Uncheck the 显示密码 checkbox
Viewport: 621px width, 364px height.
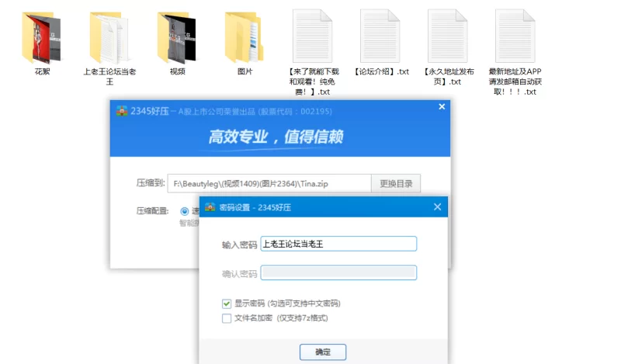227,303
